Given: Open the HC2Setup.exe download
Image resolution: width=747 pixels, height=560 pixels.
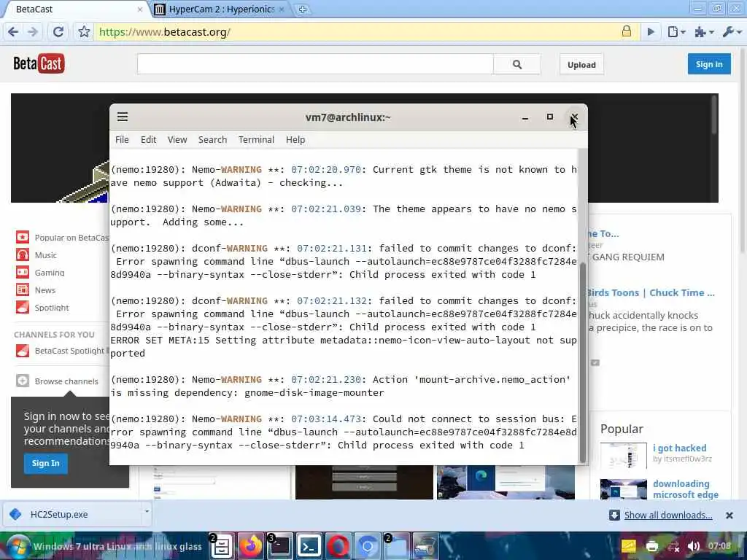Looking at the screenshot, I should [71, 514].
